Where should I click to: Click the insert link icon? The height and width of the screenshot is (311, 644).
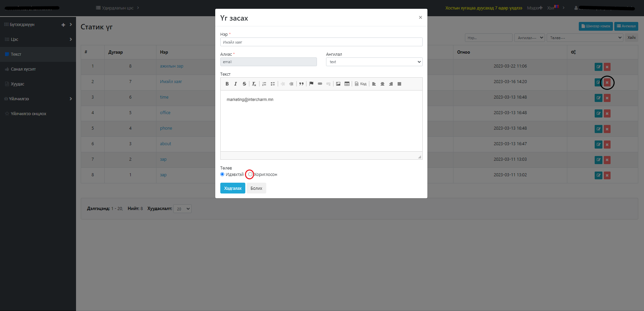(x=320, y=84)
